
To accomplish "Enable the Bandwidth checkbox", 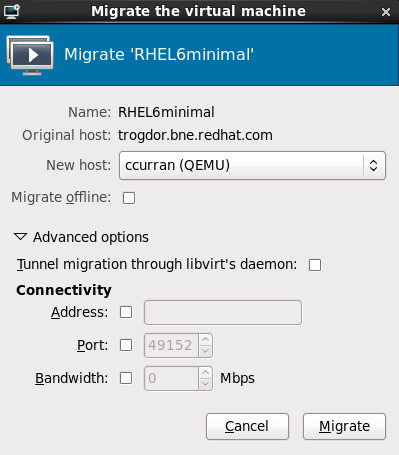I will pos(126,378).
